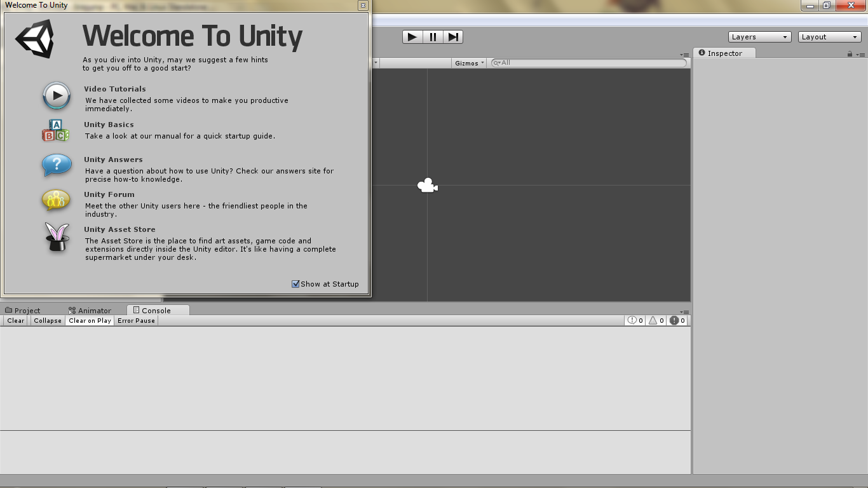Toggle the error messages filter in Console
The height and width of the screenshot is (488, 868).
[677, 320]
